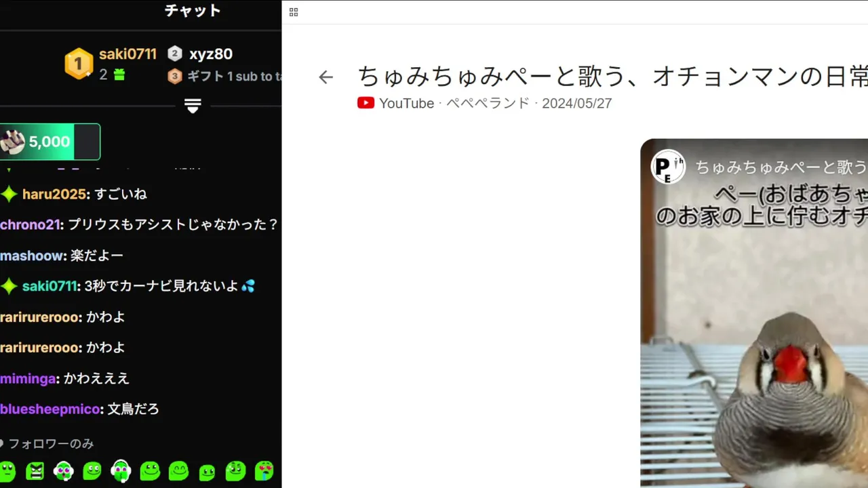
Task: Click the message text かわえええ
Action: tap(96, 379)
